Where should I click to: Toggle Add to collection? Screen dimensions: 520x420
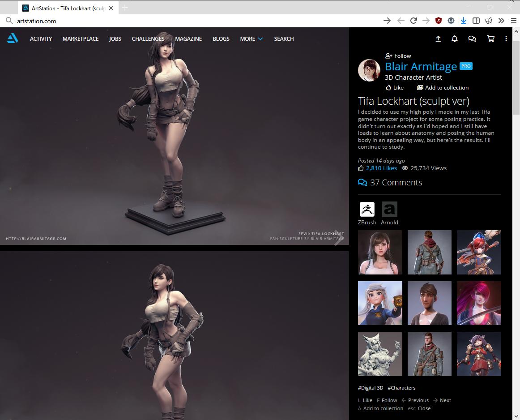click(x=443, y=87)
